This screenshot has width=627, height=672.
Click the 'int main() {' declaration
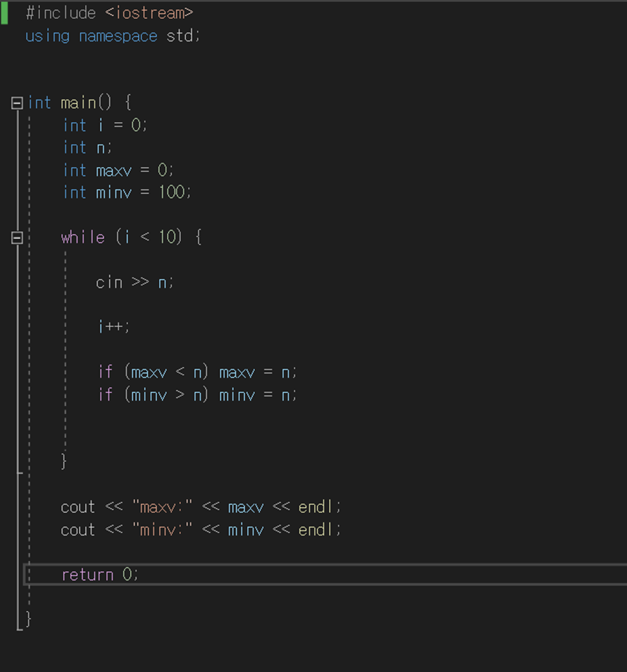pyautogui.click(x=79, y=103)
